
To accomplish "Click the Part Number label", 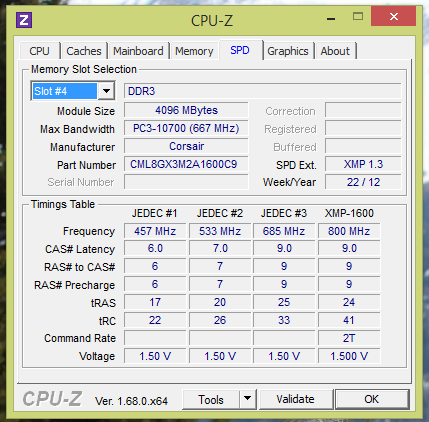I will (86, 165).
